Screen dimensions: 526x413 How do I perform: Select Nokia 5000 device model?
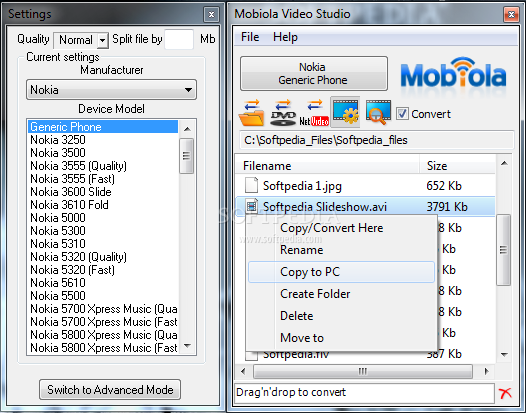(103, 218)
